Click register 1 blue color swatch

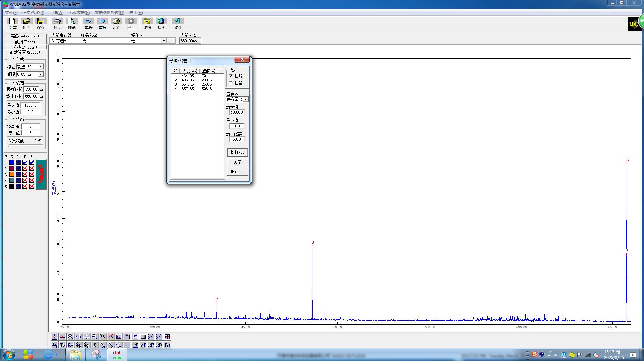(x=12, y=162)
